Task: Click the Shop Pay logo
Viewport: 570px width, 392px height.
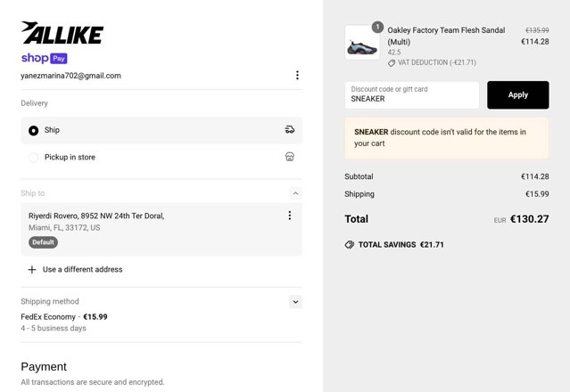Action: (45, 58)
